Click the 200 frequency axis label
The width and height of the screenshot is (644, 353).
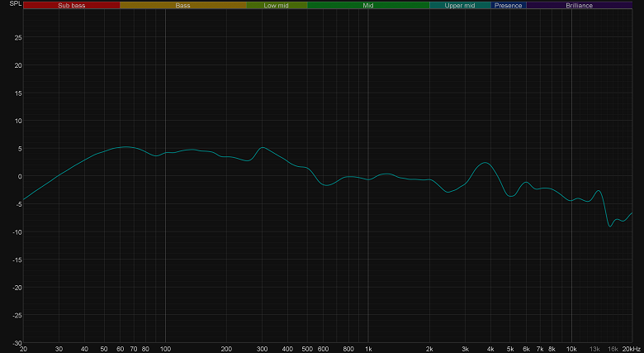[x=226, y=349]
